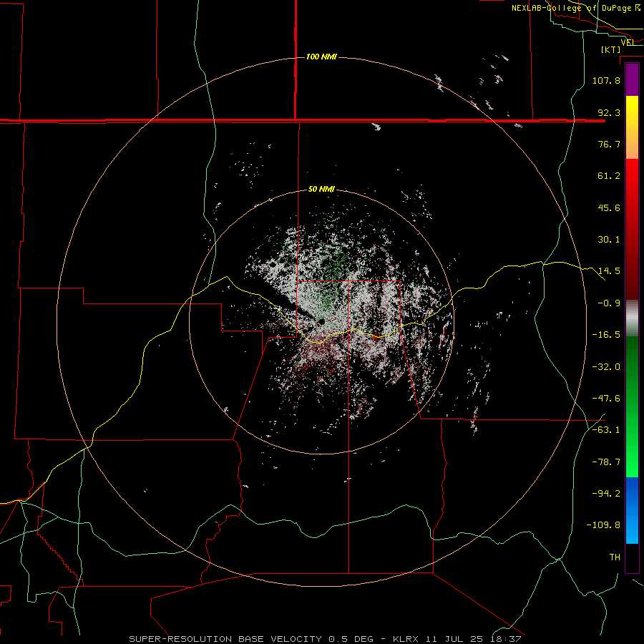Click the 14.5 scale value
Screen dimensions: 644x644
click(x=609, y=271)
